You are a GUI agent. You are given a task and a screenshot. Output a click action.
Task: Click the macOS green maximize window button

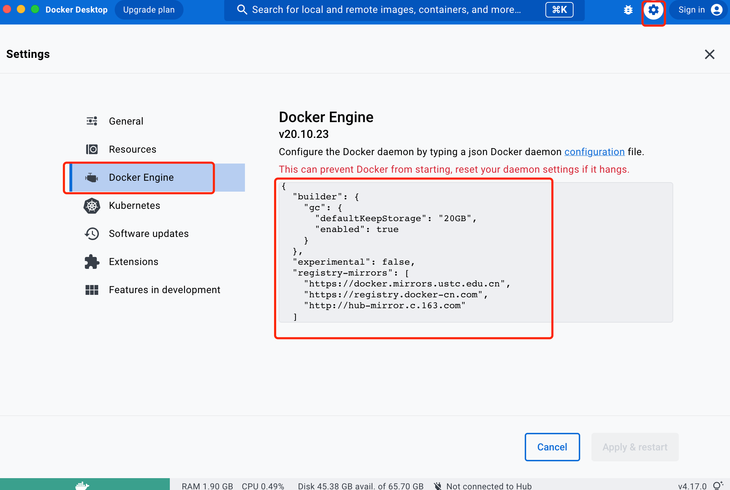35,9
